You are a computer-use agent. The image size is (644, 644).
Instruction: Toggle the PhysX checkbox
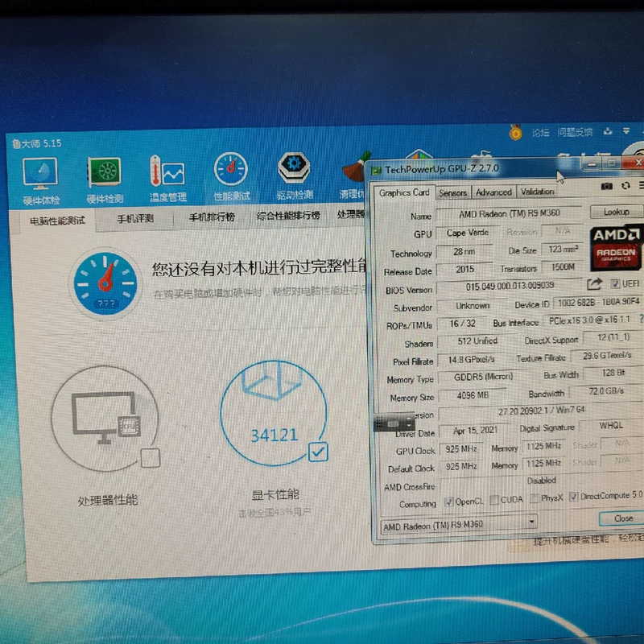[x=535, y=498]
